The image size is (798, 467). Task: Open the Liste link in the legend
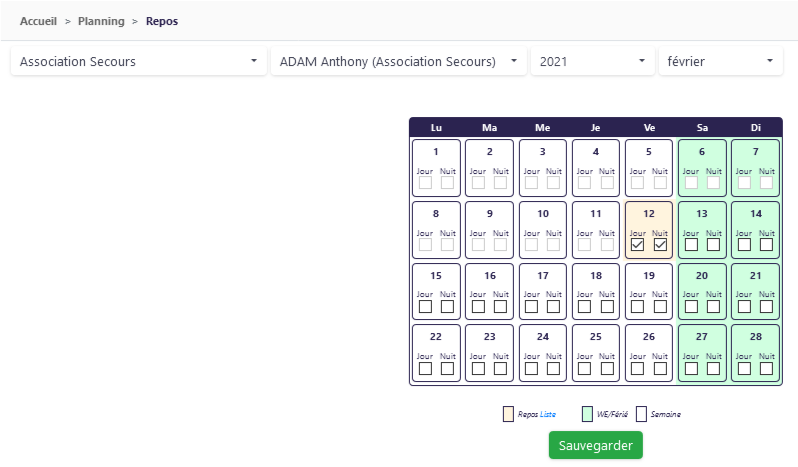pyautogui.click(x=547, y=414)
